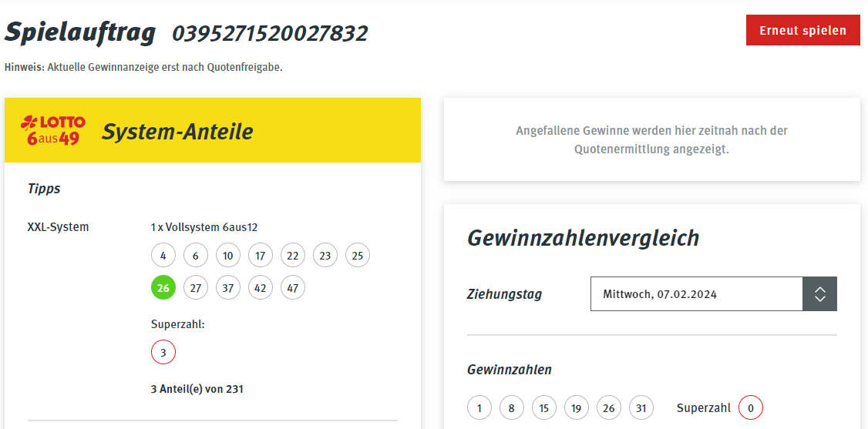Open the Ziehungstag dropdown arrows
Image resolution: width=868 pixels, height=429 pixels.
pos(820,294)
